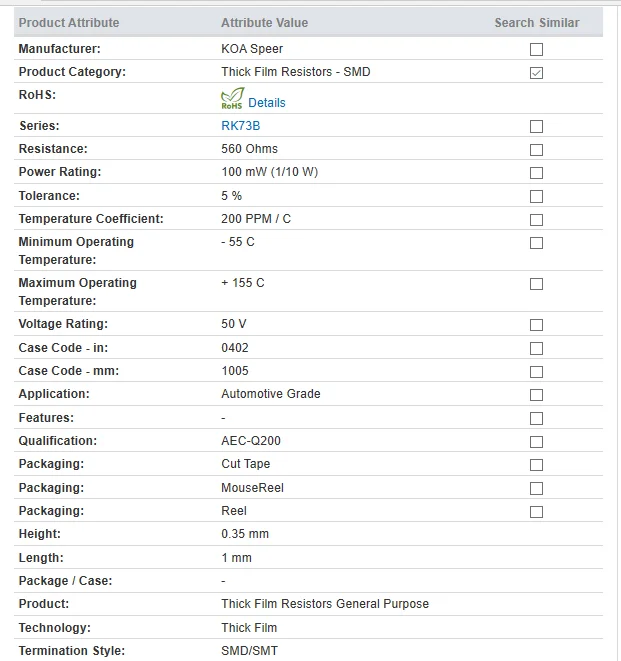Click the 5 % tolerance value
The width and height of the screenshot is (621, 661).
pyautogui.click(x=231, y=196)
